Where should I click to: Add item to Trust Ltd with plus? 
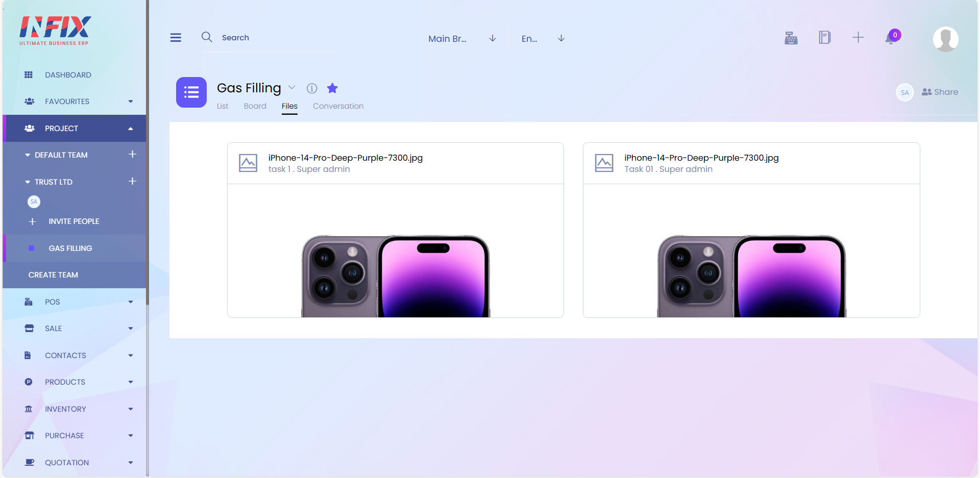pos(132,181)
